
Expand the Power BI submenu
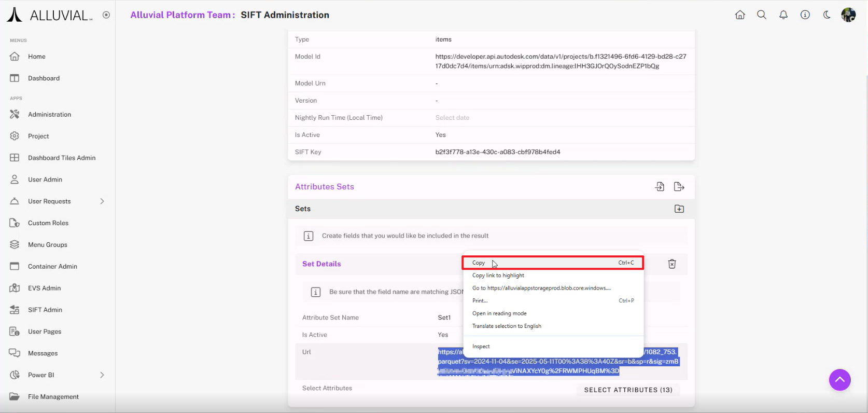coord(102,375)
